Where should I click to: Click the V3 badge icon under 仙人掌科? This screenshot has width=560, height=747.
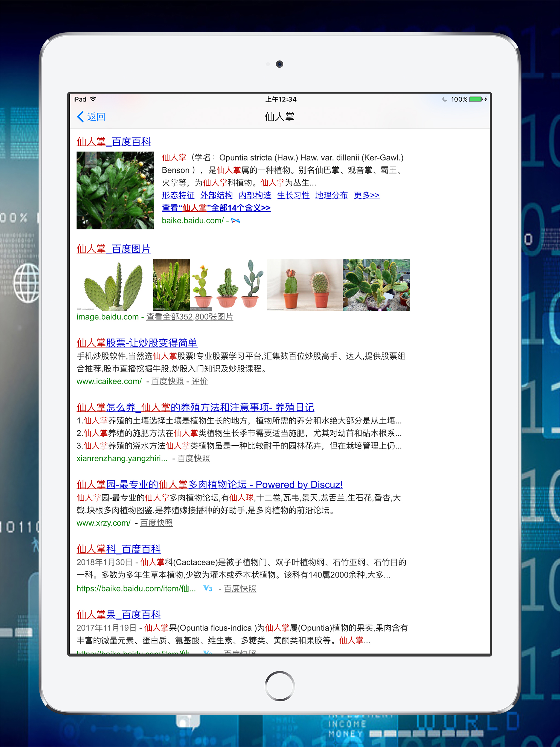click(x=207, y=588)
